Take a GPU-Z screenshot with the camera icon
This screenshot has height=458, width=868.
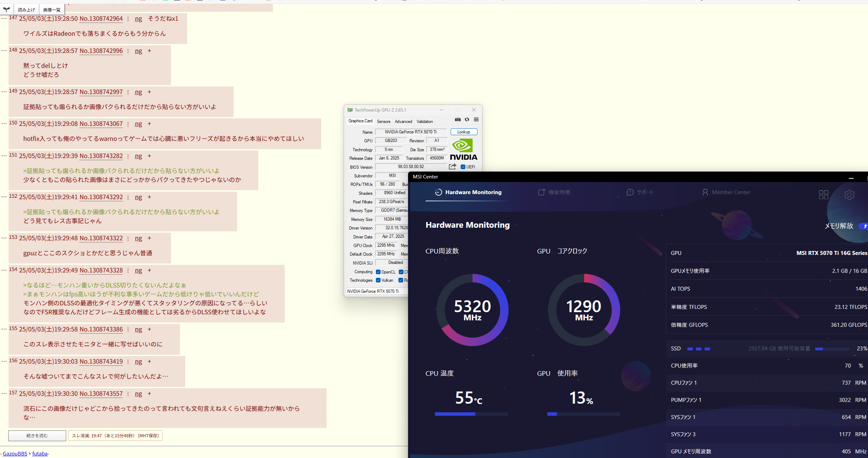[x=457, y=120]
